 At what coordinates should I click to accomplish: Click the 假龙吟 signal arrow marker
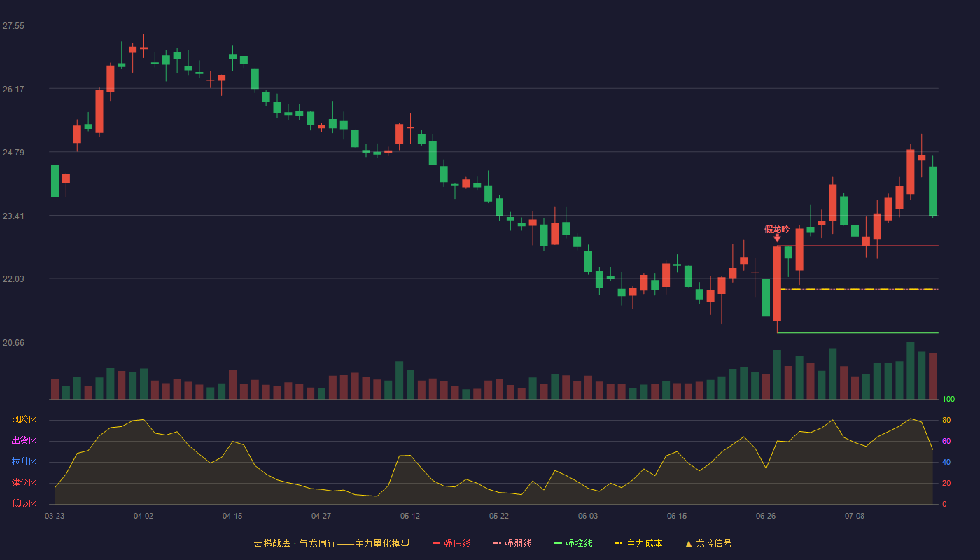777,238
